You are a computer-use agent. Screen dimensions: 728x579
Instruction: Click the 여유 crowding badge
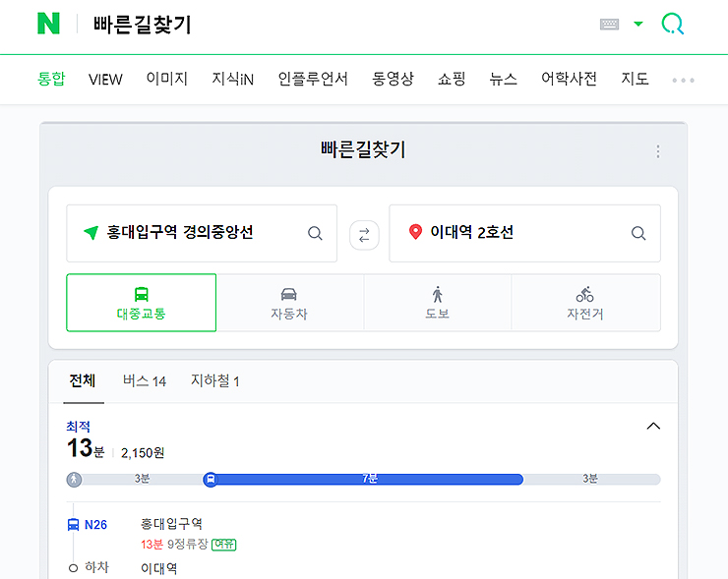(x=223, y=545)
